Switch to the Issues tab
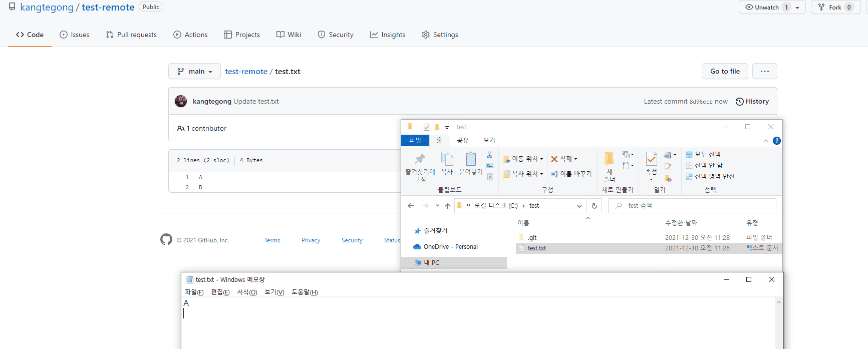Screen dimensions: 868x349 (75, 35)
